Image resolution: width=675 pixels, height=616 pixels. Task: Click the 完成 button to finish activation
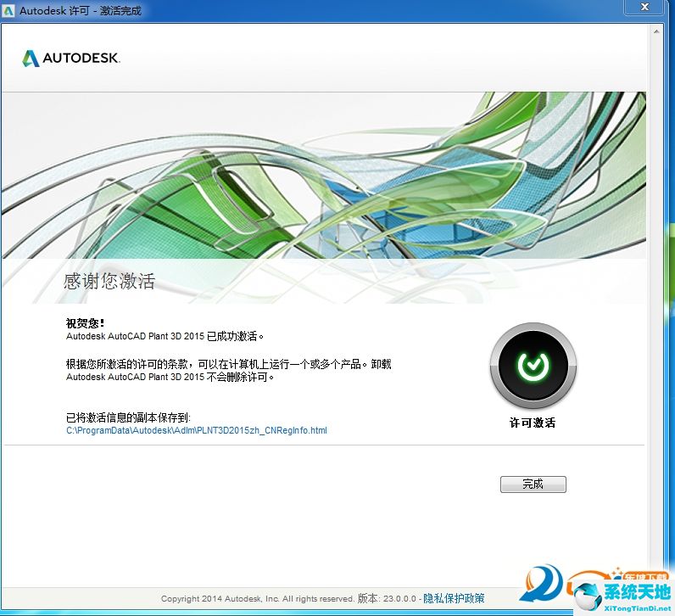point(533,484)
